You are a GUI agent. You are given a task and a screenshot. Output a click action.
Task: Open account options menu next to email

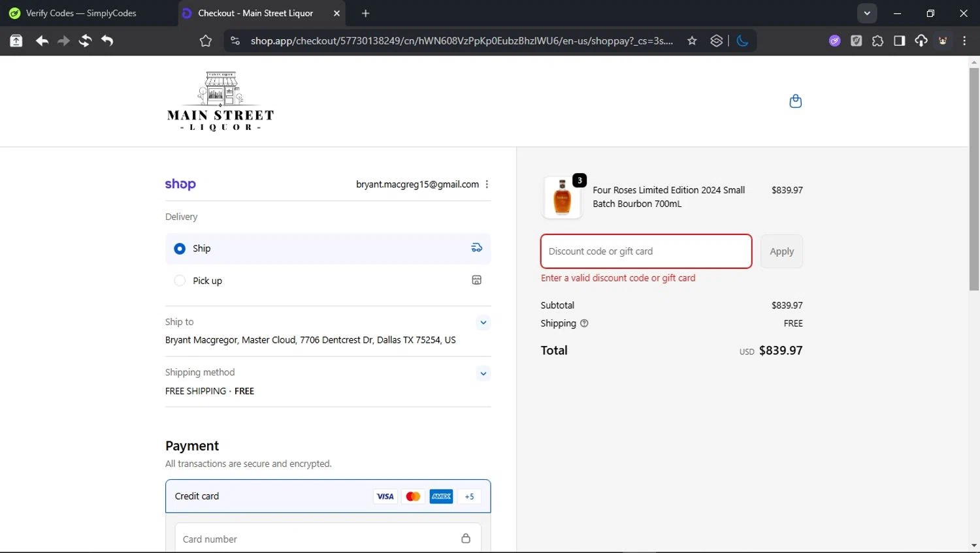click(487, 184)
